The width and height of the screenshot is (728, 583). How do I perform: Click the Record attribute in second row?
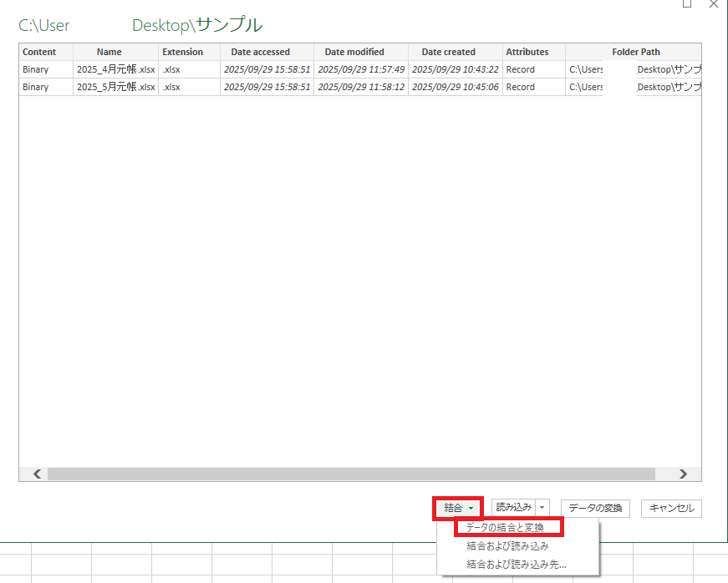[520, 87]
